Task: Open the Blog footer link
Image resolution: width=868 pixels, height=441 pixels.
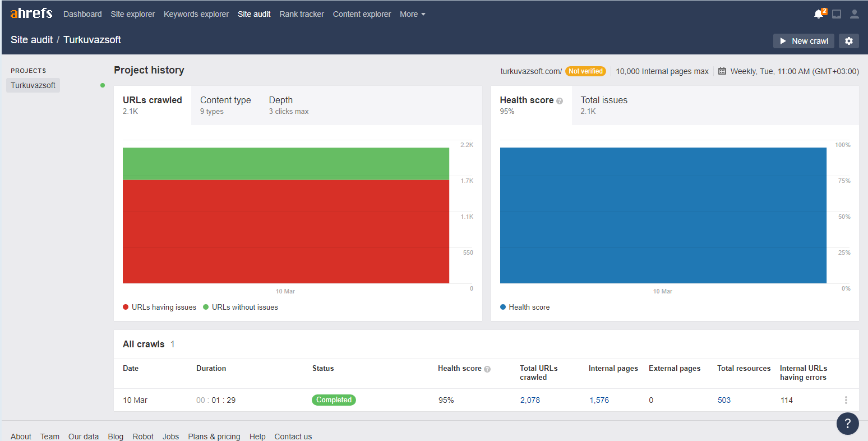Action: tap(116, 437)
